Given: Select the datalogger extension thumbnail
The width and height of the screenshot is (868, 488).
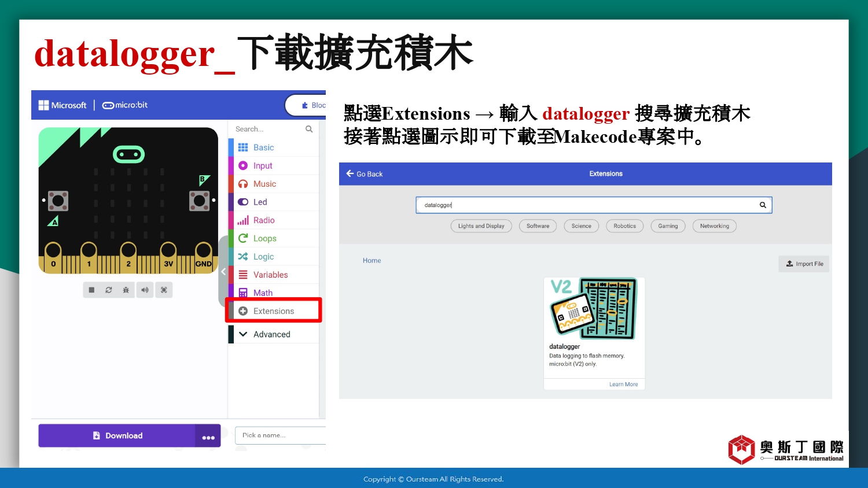Looking at the screenshot, I should (x=594, y=308).
